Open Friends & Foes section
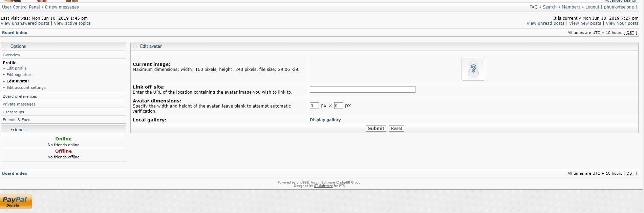The image size is (644, 213). (x=16, y=120)
